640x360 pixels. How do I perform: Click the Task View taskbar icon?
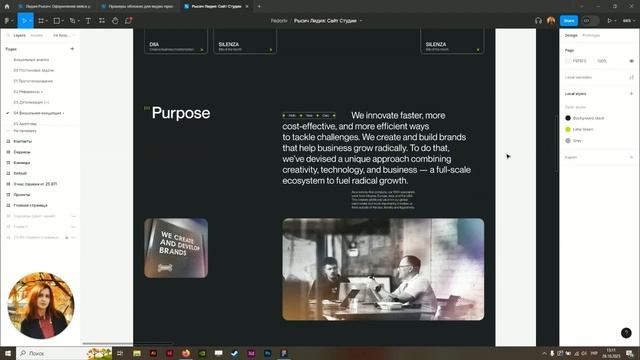(120, 353)
